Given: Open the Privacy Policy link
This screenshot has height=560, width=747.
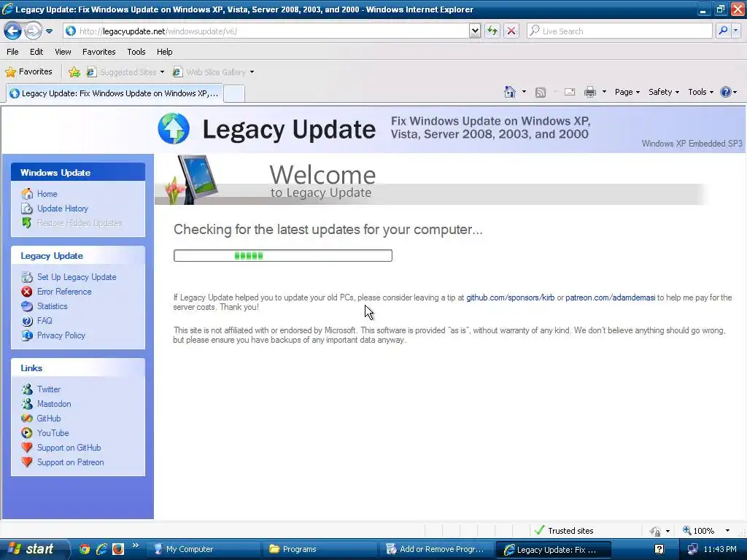Looking at the screenshot, I should (x=61, y=335).
